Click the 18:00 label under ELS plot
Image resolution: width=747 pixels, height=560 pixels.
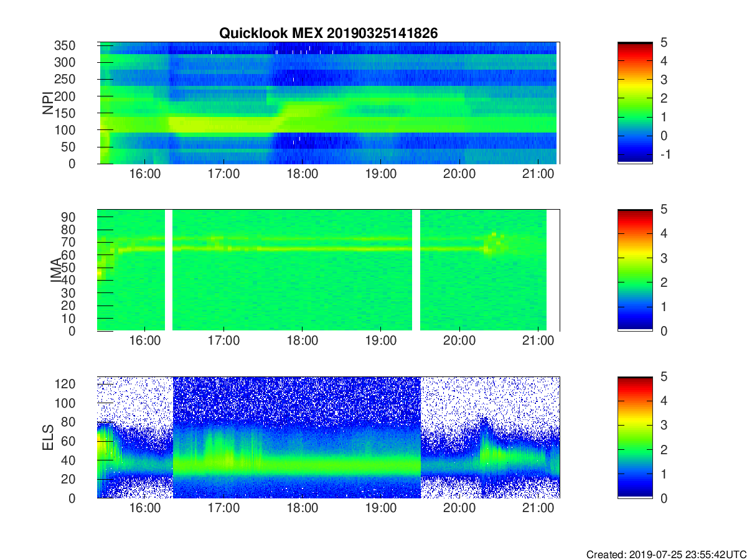(x=302, y=510)
